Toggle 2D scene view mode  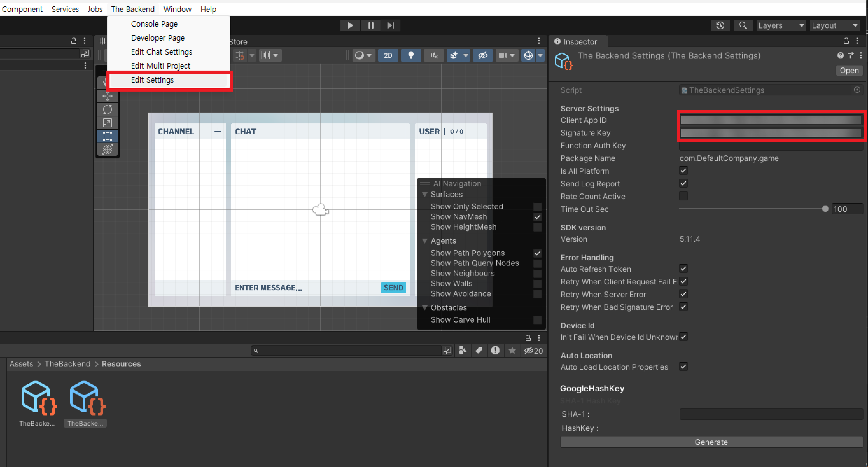click(x=388, y=55)
